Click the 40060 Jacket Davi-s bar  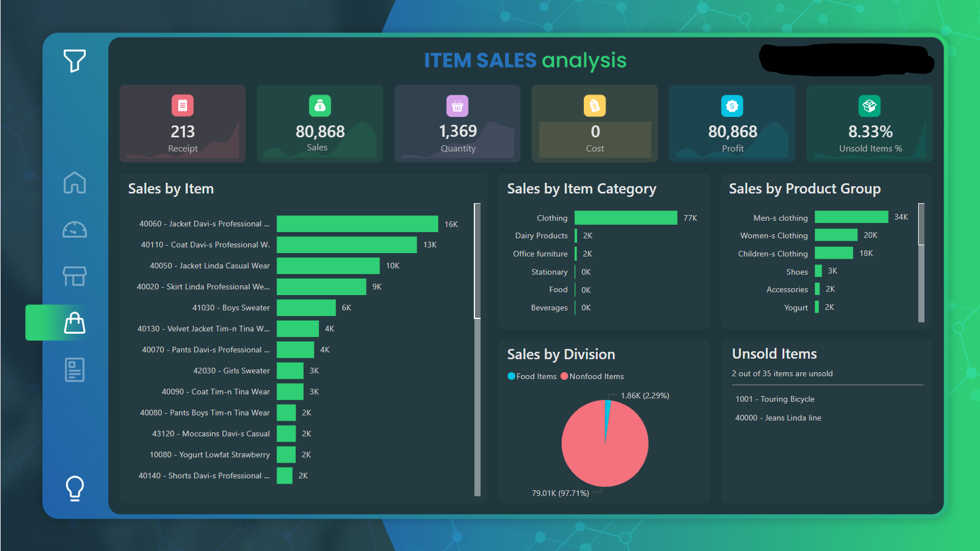tap(357, 224)
